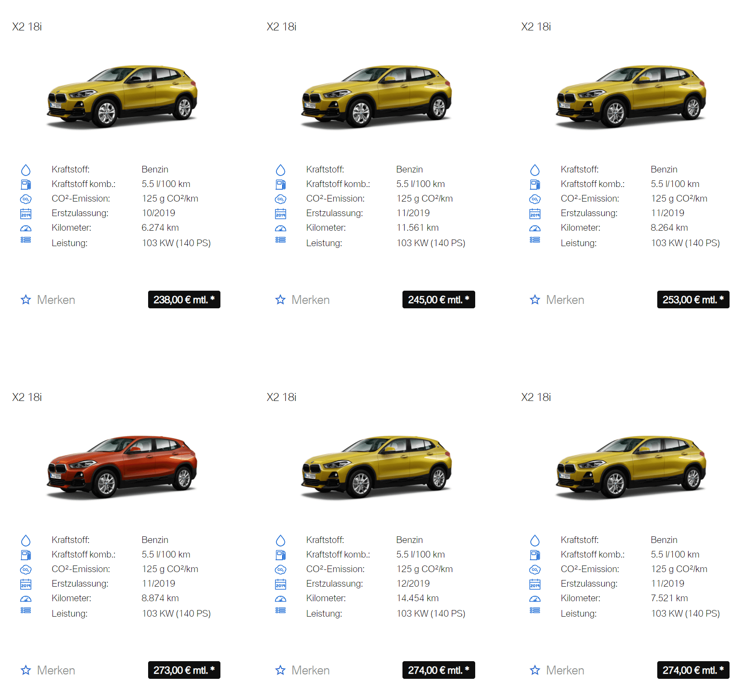Open the 274,00 € price button on the 14.454 km card

(x=439, y=670)
